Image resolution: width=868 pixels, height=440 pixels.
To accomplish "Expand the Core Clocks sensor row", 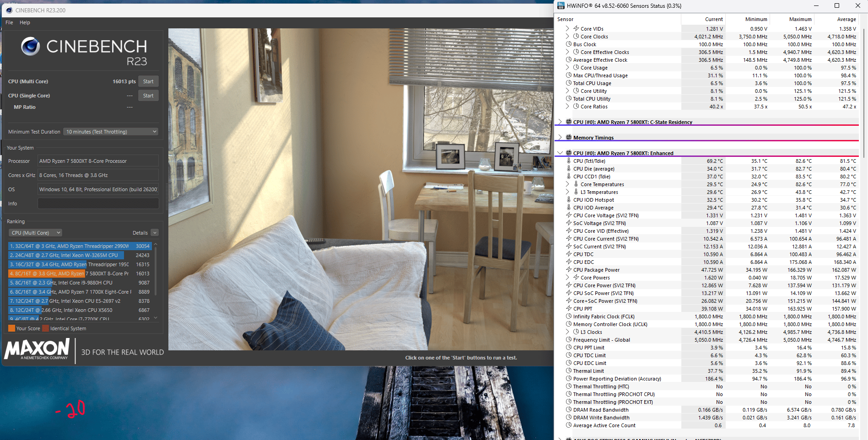I will (x=567, y=37).
